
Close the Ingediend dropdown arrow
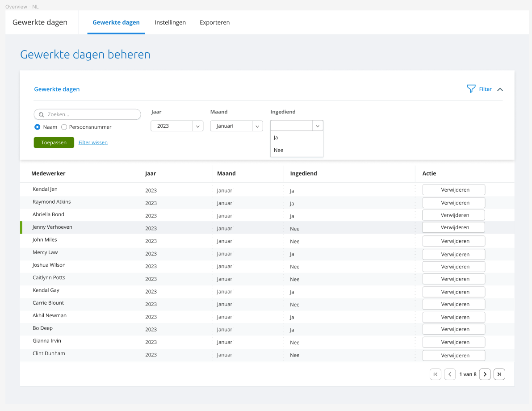pos(317,126)
